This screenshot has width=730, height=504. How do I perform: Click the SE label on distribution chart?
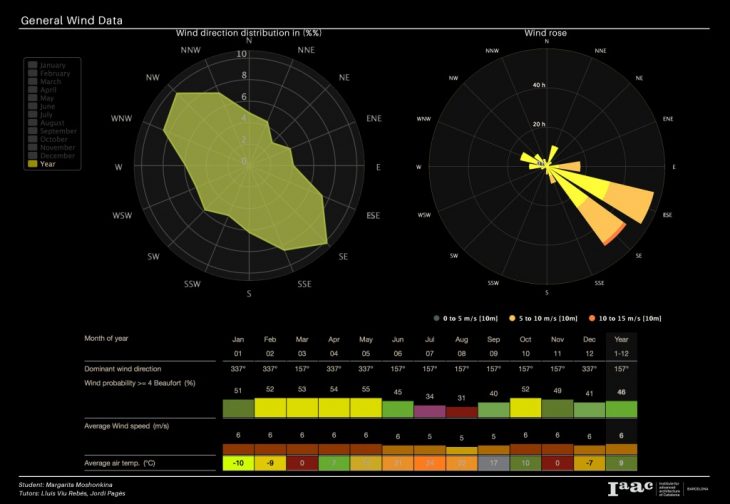pos(343,257)
